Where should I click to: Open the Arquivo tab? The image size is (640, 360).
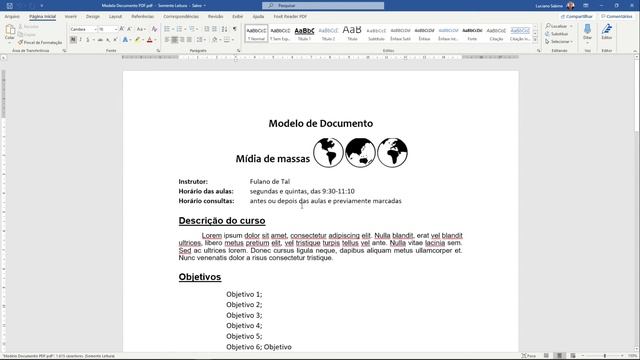coord(12,16)
